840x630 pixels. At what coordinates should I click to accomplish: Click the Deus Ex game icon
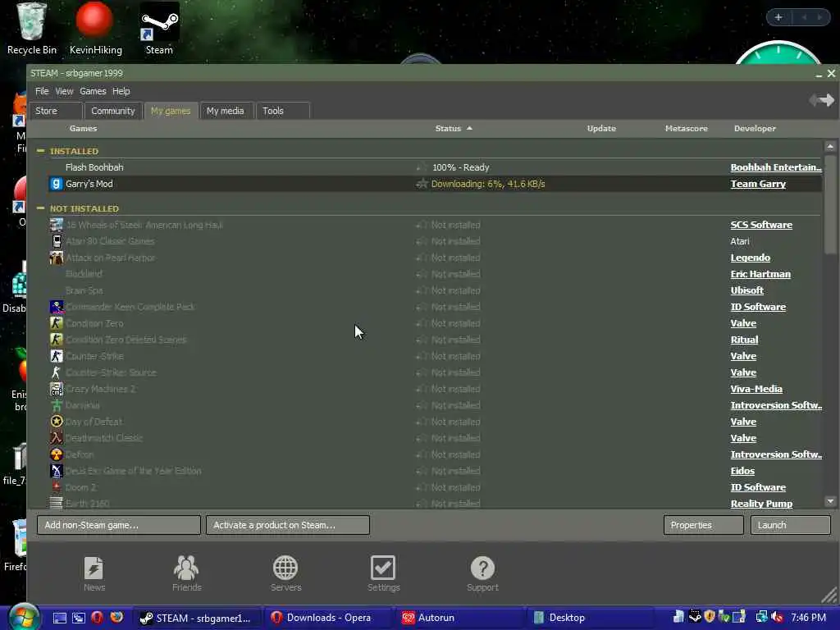pyautogui.click(x=57, y=471)
